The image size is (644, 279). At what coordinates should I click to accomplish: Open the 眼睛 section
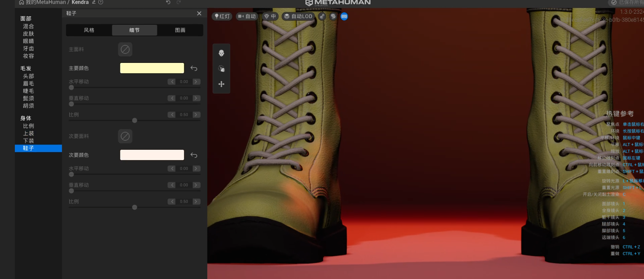[29, 41]
